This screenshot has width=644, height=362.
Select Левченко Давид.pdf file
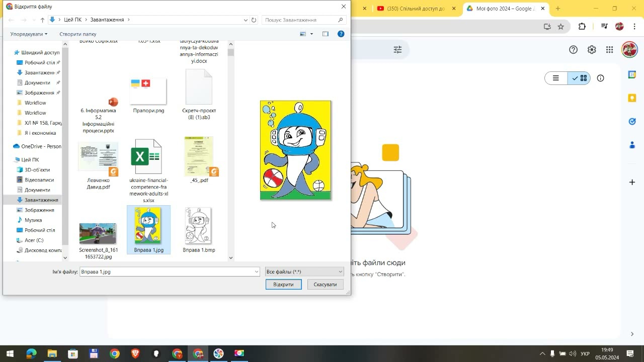point(99,166)
